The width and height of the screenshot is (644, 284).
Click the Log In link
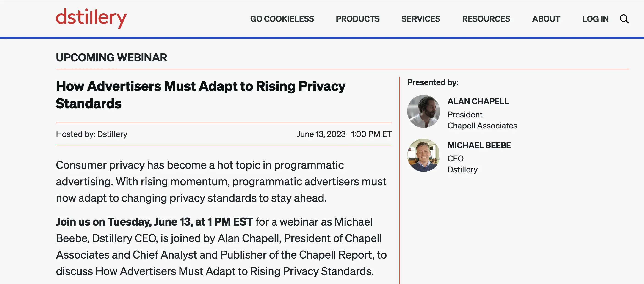[595, 19]
